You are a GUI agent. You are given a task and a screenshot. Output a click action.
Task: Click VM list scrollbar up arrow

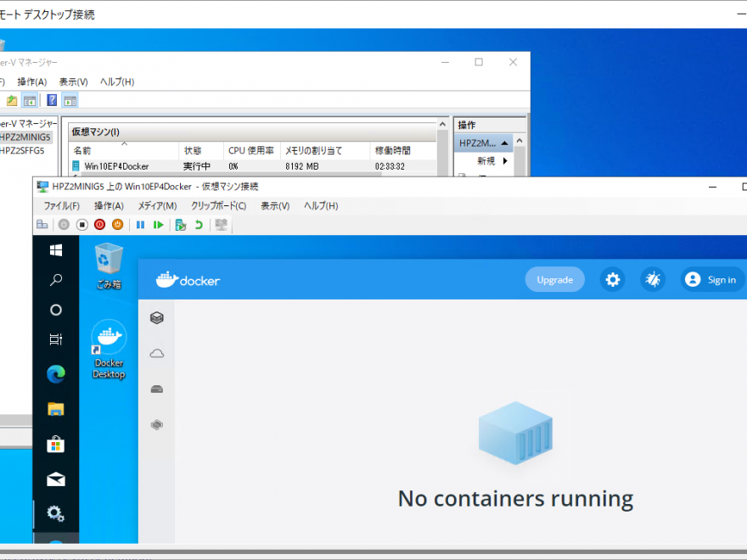point(442,124)
